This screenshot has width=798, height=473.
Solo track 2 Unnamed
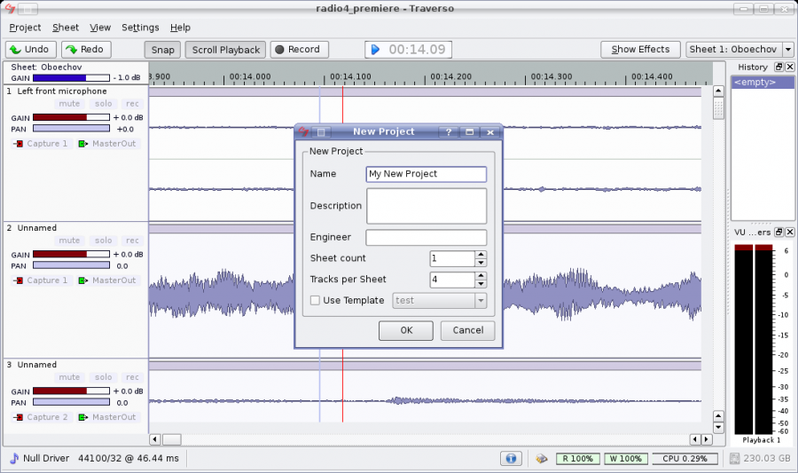(103, 240)
